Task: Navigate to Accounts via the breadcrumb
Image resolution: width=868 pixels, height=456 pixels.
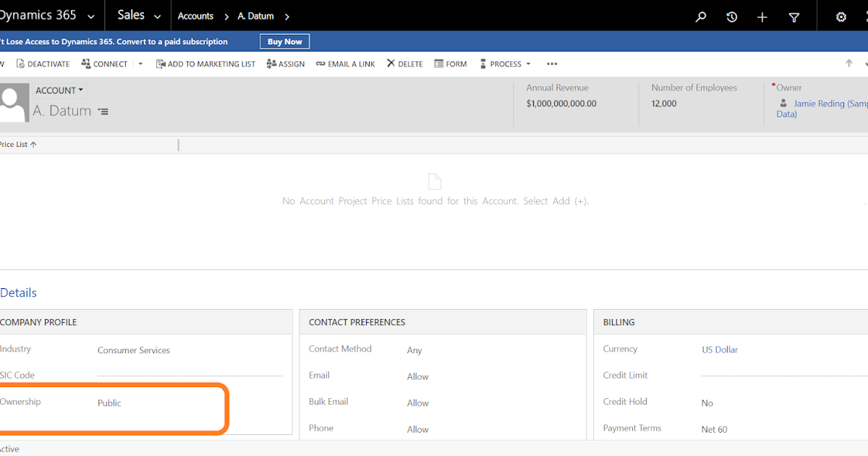Action: (x=195, y=15)
